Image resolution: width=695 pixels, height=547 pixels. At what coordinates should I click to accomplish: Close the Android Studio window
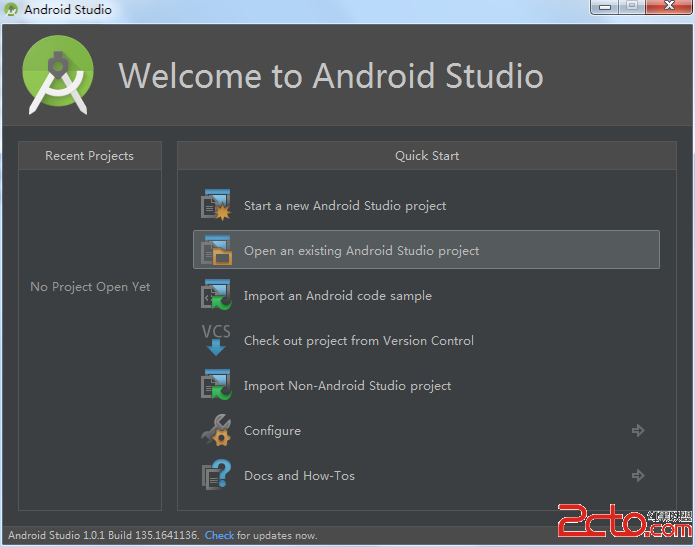(669, 6)
